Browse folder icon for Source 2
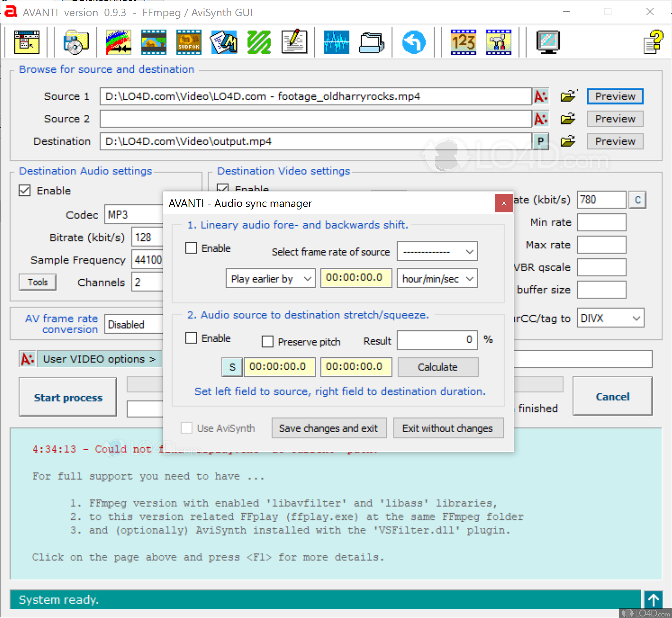 coord(568,119)
